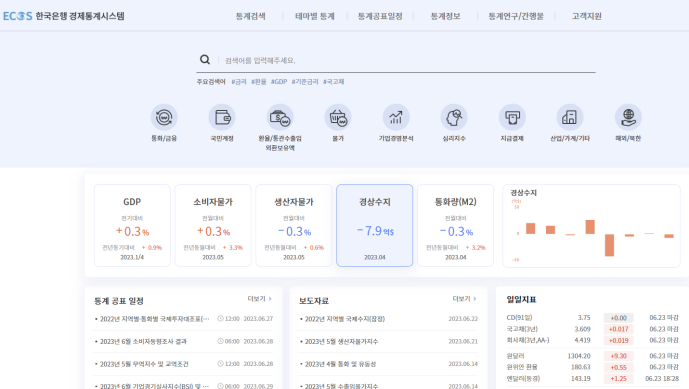The image size is (689, 389).
Task: Click the 원/달러 exchange rate row
Action: pos(592,356)
